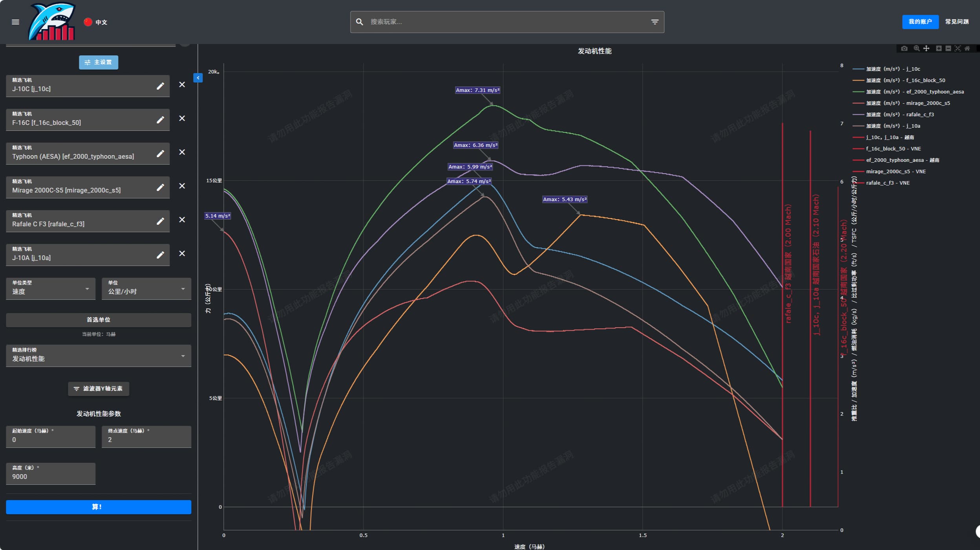Edit the J-10C aircraft entry
The image size is (980, 550).
coord(160,86)
